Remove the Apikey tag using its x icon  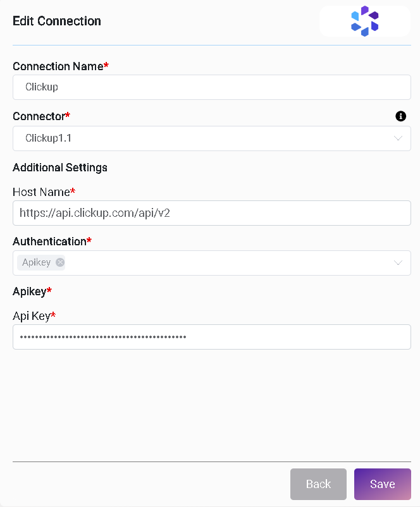pos(60,262)
